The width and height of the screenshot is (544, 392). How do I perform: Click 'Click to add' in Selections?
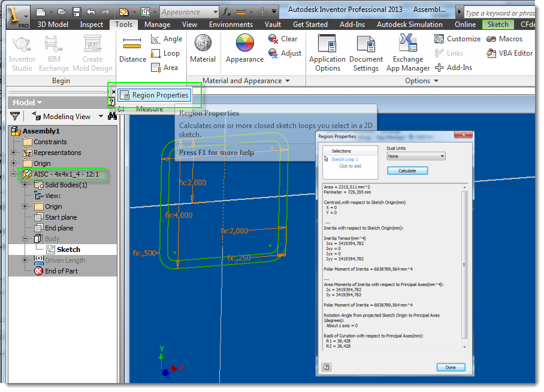pyautogui.click(x=350, y=166)
